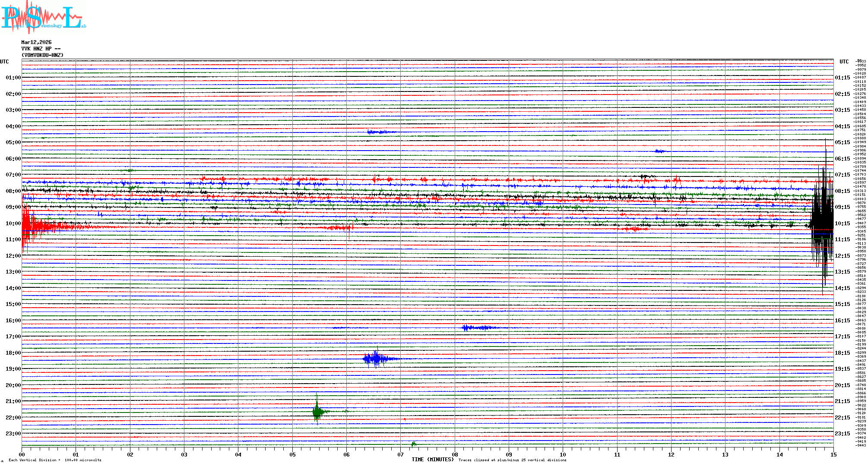Click the Mar12,2026 date label
The height and width of the screenshot is (466, 868).
coord(36,42)
